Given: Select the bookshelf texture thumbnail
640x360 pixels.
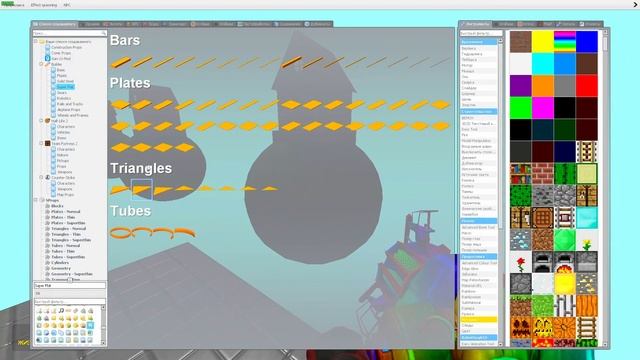Looking at the screenshot, I should (520, 173).
